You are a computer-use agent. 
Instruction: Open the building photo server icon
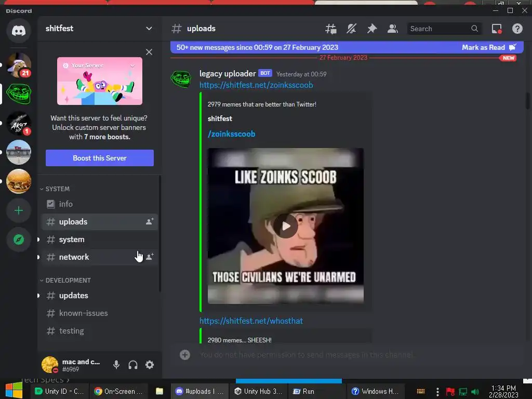(x=19, y=152)
